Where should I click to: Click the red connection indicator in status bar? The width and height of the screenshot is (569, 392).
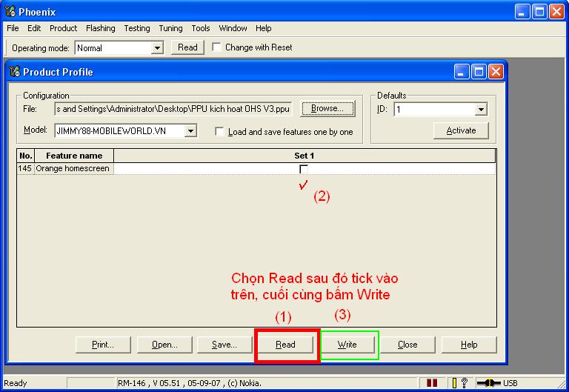pos(432,383)
